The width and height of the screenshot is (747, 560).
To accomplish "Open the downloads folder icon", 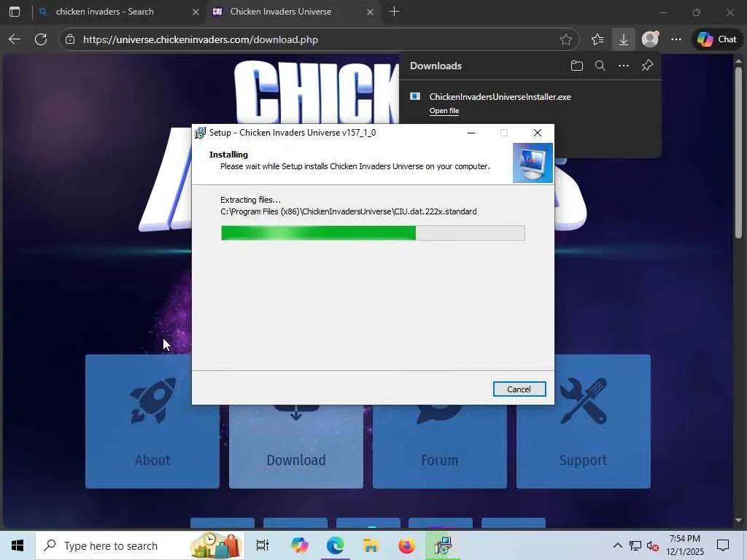I will coord(576,66).
